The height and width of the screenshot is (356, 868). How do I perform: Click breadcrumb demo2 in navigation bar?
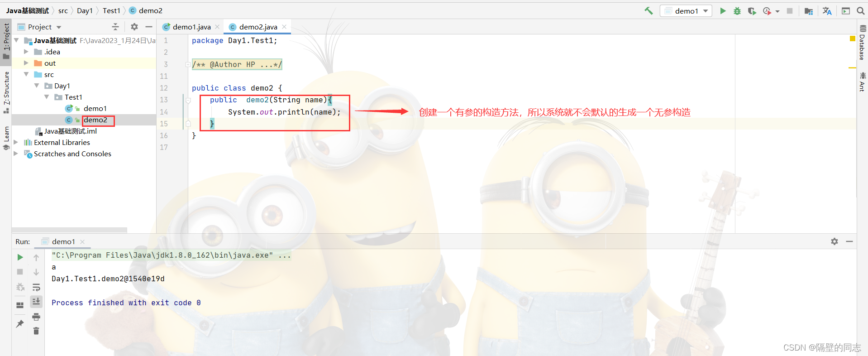pyautogui.click(x=146, y=10)
